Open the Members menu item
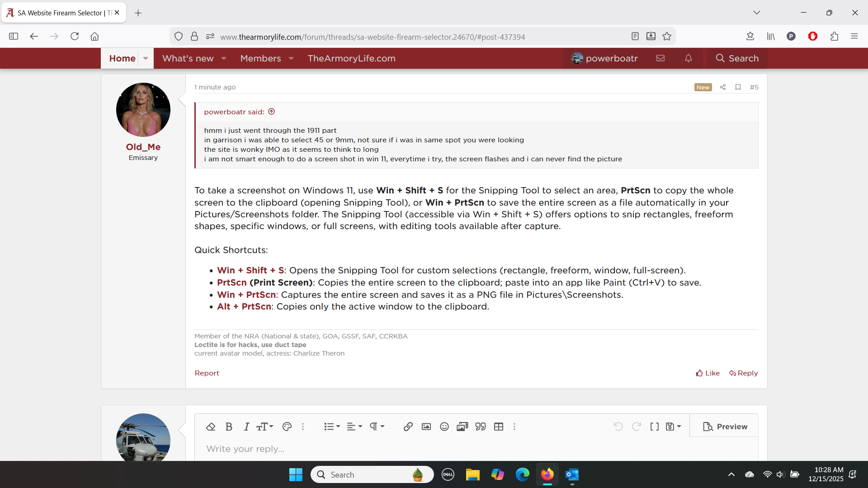This screenshot has height=488, width=868. 260,58
